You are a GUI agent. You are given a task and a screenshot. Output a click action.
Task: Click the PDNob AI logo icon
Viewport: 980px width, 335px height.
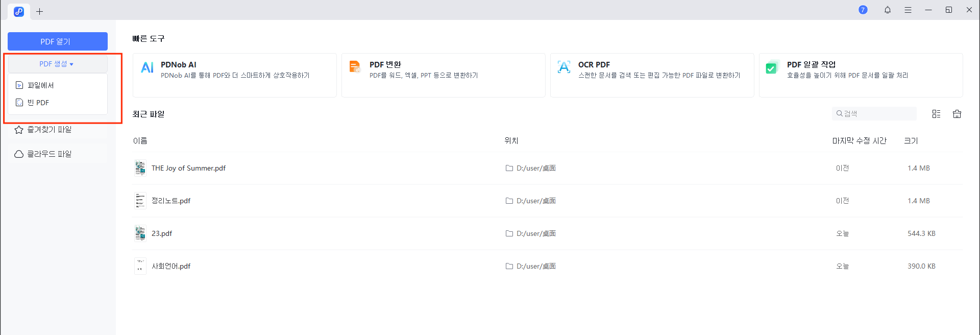148,67
